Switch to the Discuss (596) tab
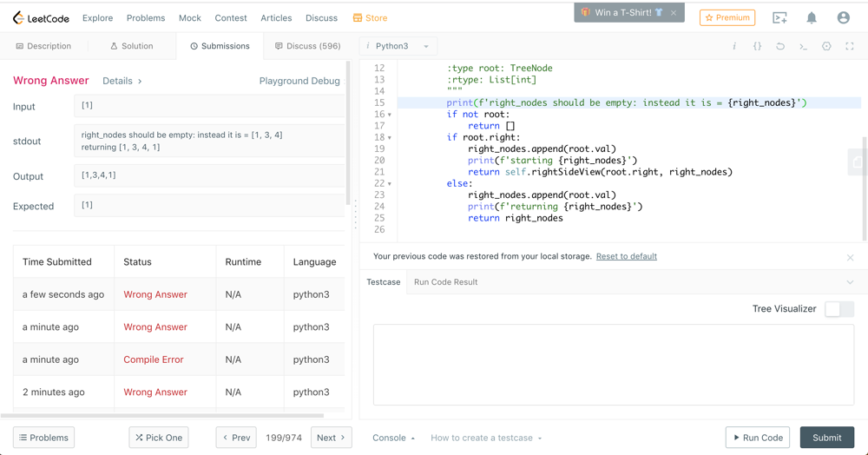Image resolution: width=868 pixels, height=455 pixels. pyautogui.click(x=308, y=46)
